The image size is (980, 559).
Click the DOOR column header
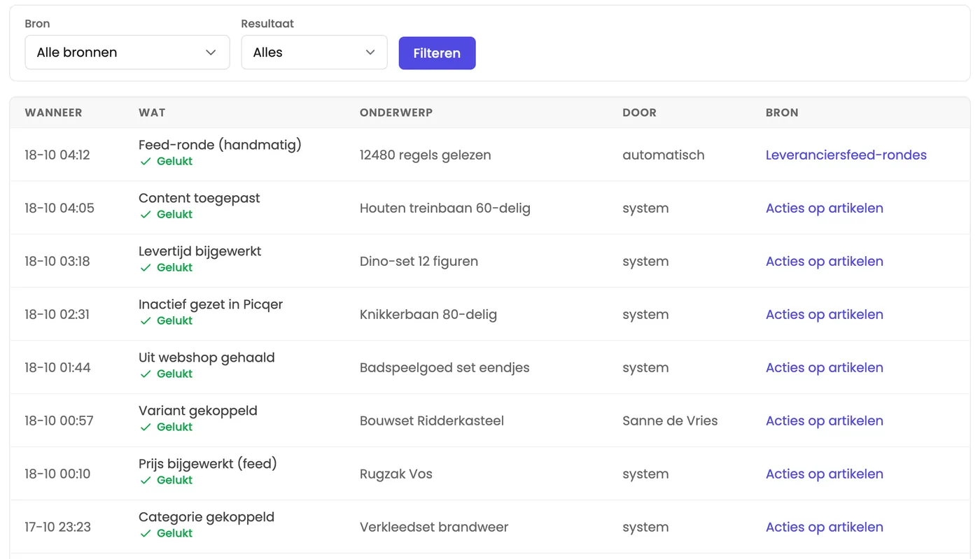point(639,113)
